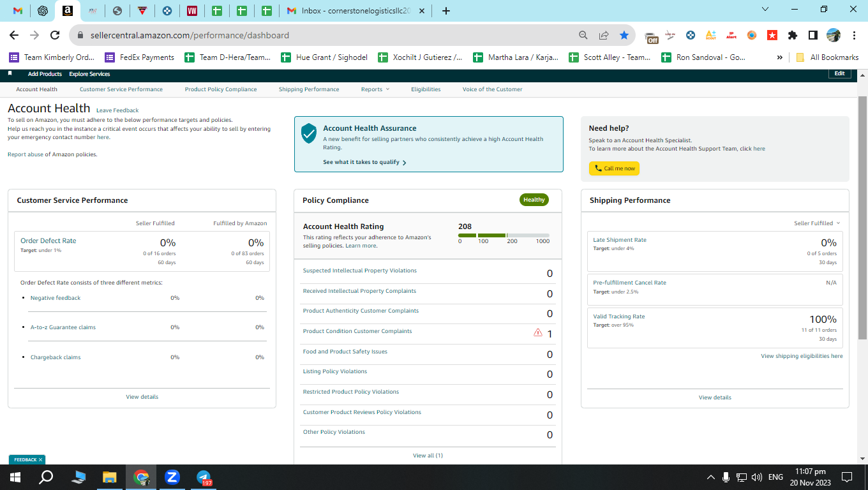Switch to the ChatGPT browser tab
868x490 pixels.
pyautogui.click(x=43, y=11)
